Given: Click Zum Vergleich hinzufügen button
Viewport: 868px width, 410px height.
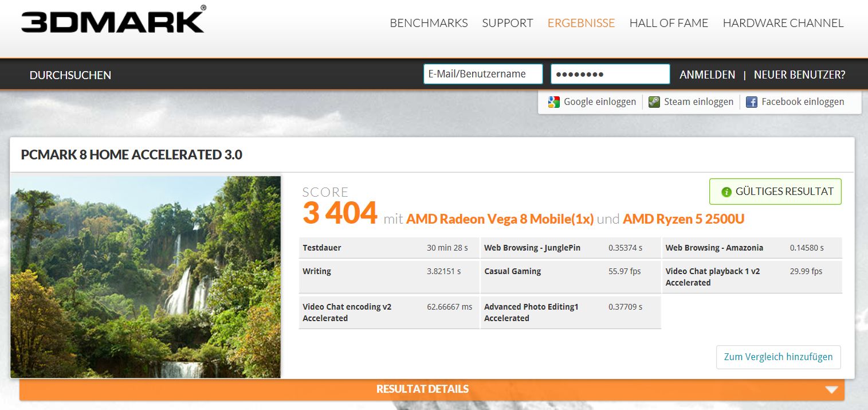Looking at the screenshot, I should tap(778, 357).
